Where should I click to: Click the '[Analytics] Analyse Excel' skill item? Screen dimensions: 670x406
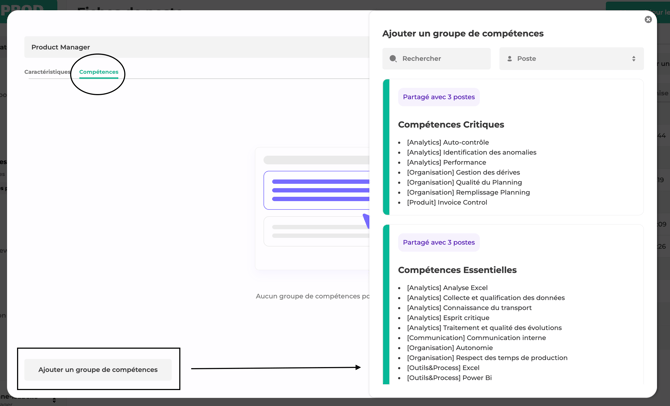click(447, 288)
